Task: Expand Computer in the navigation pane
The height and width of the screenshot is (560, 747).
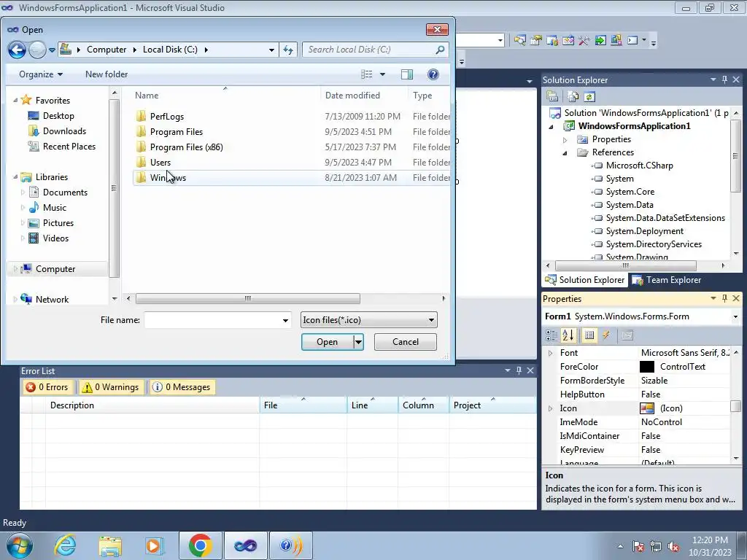Action: point(15,269)
